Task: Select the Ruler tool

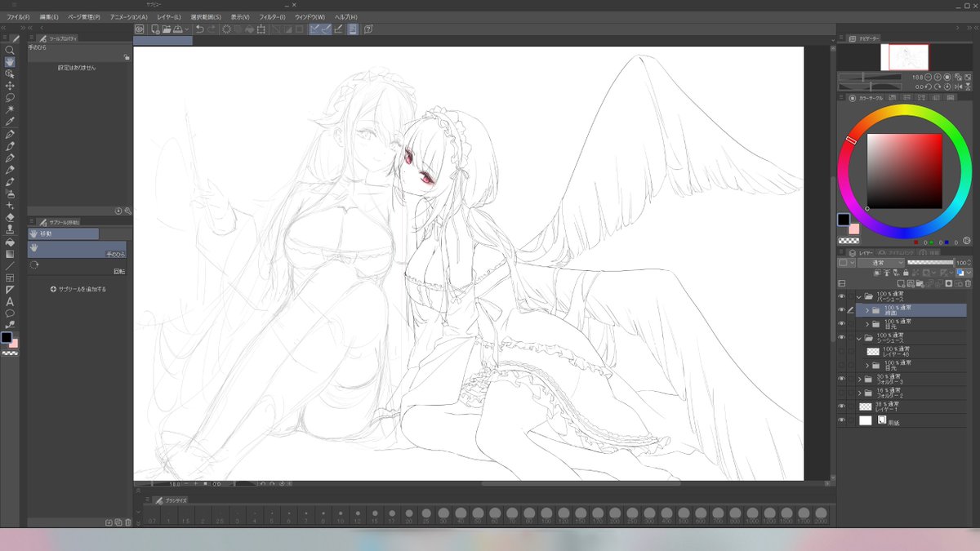Action: tap(10, 289)
